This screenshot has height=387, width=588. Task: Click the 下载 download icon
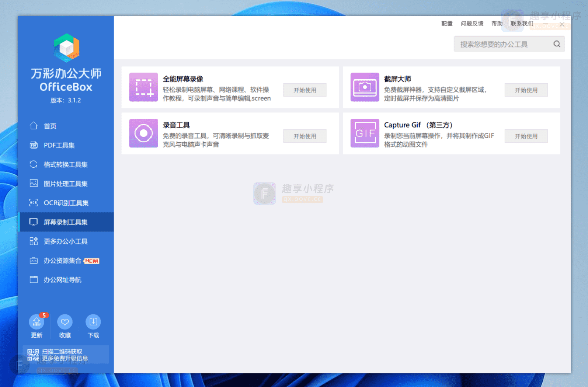coord(93,322)
